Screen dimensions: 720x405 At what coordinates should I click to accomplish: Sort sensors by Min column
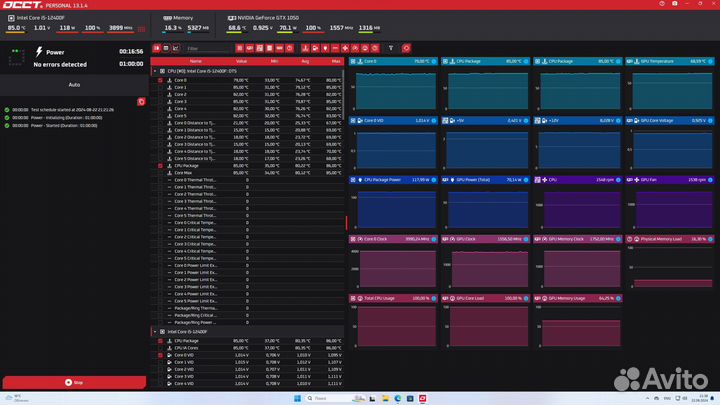coord(274,61)
